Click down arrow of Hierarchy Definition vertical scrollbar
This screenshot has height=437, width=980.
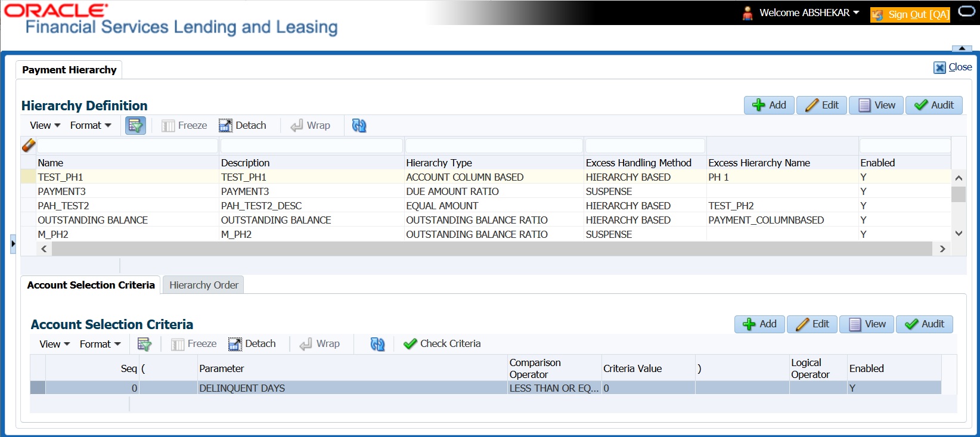click(959, 234)
